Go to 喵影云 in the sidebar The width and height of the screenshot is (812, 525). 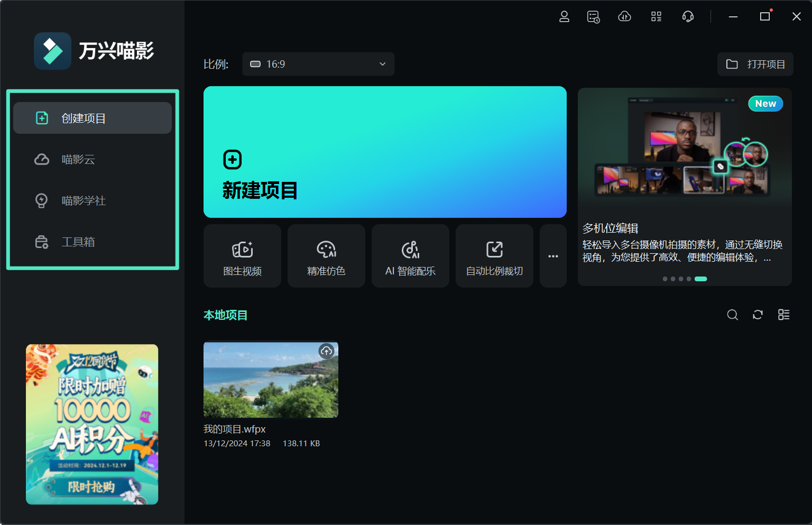pyautogui.click(x=78, y=159)
